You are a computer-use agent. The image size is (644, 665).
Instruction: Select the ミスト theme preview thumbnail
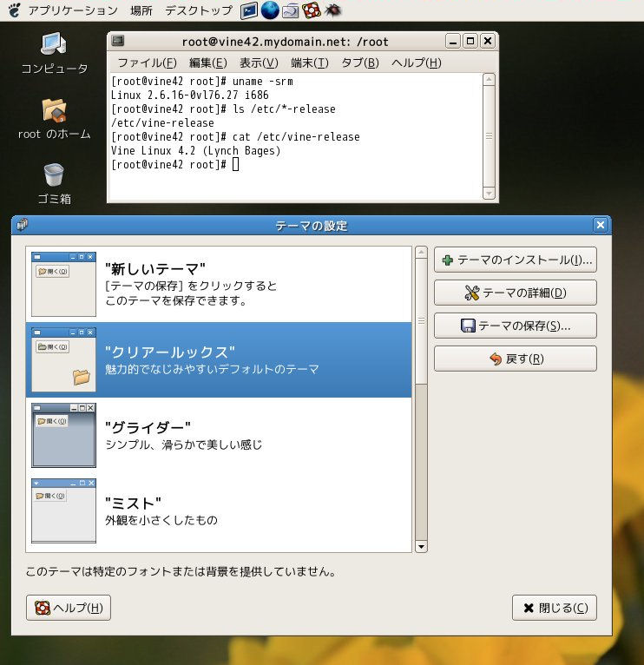pos(63,510)
